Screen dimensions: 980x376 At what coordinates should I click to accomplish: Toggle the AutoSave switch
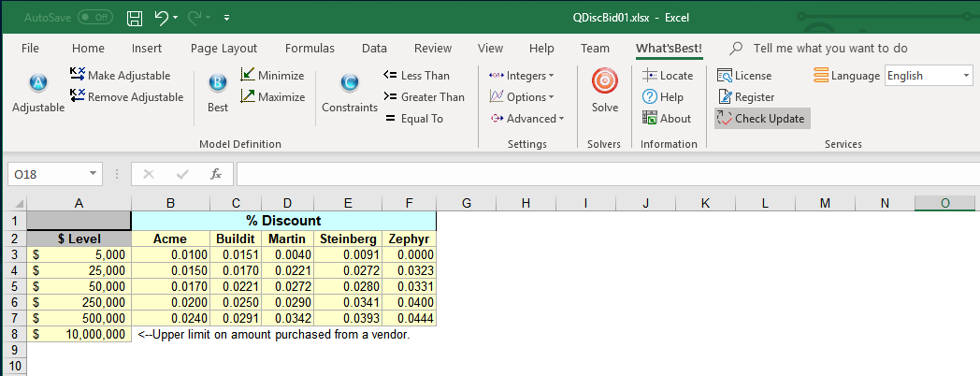pos(95,18)
